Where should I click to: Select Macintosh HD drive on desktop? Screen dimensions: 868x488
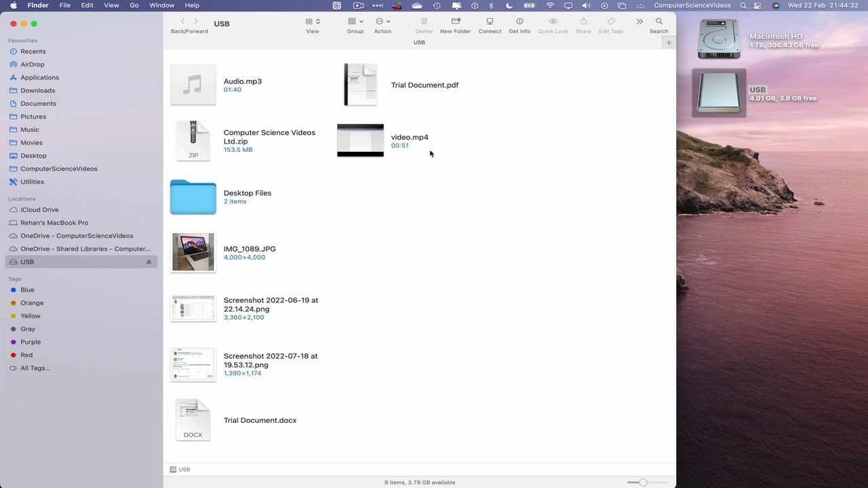click(x=719, y=39)
